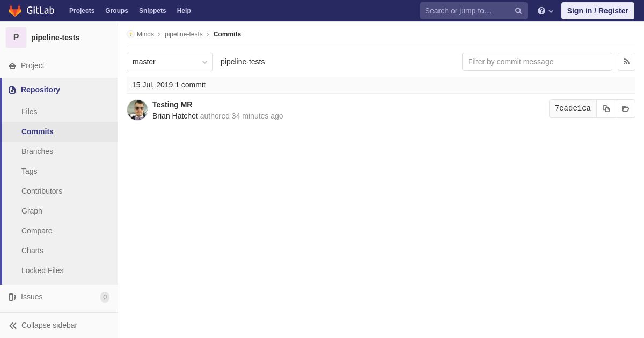The height and width of the screenshot is (338, 644).
Task: Click the pipeline-tests project avatar P
Action: (16, 38)
